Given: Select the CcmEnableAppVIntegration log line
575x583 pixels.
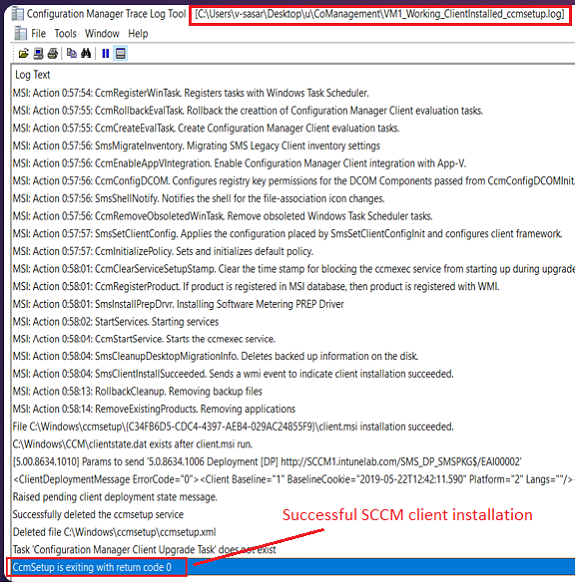Looking at the screenshot, I should [x=293, y=163].
